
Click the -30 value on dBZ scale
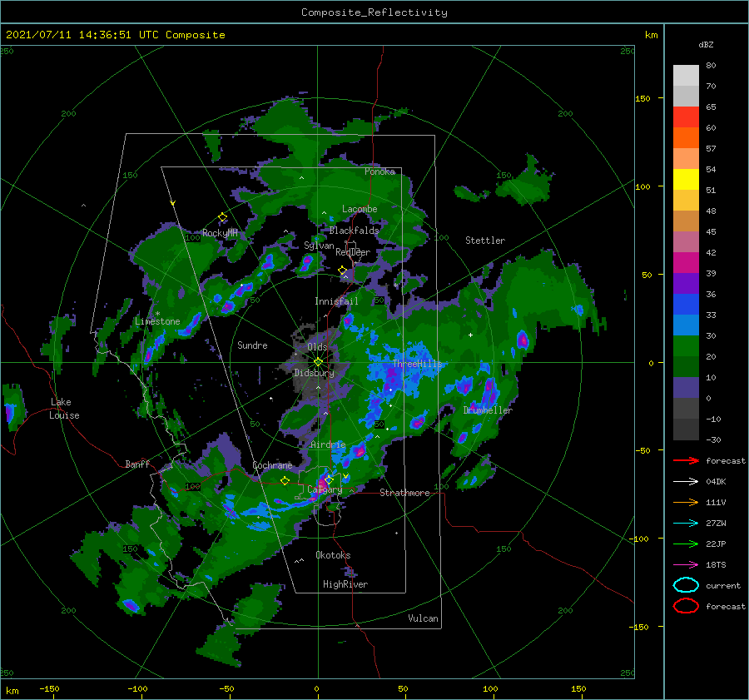(713, 439)
